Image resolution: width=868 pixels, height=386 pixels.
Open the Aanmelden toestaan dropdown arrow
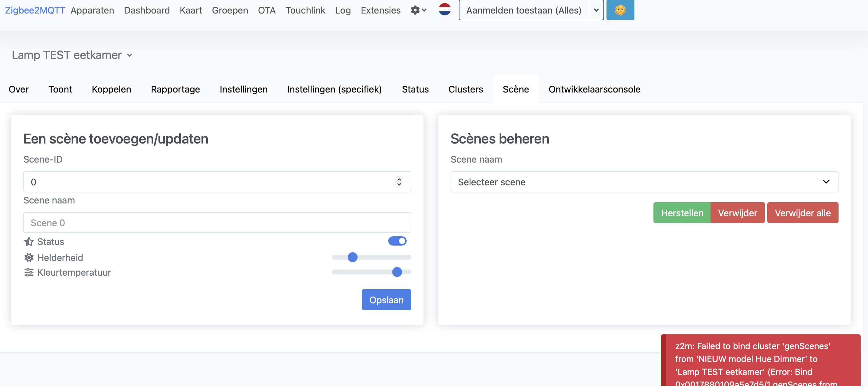(596, 10)
